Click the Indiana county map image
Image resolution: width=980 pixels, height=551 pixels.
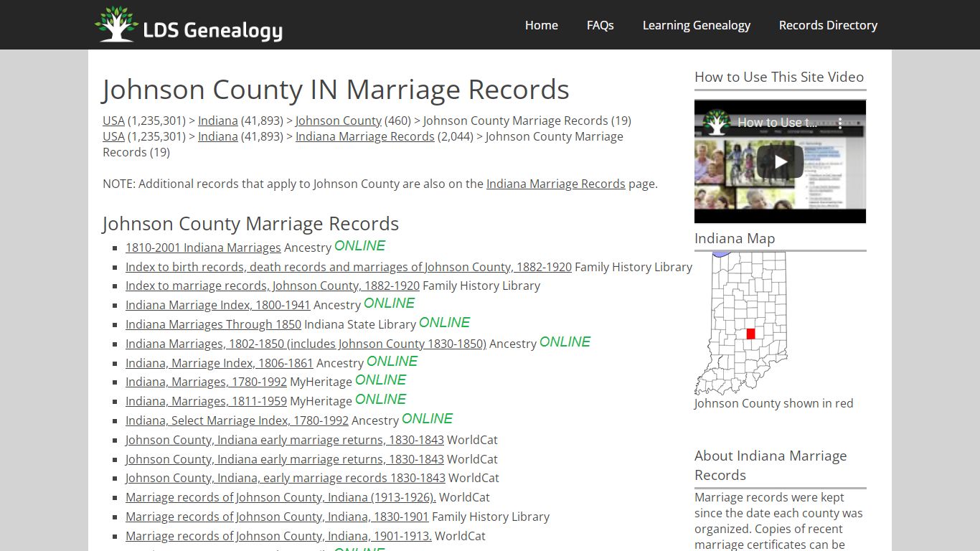[x=740, y=323]
